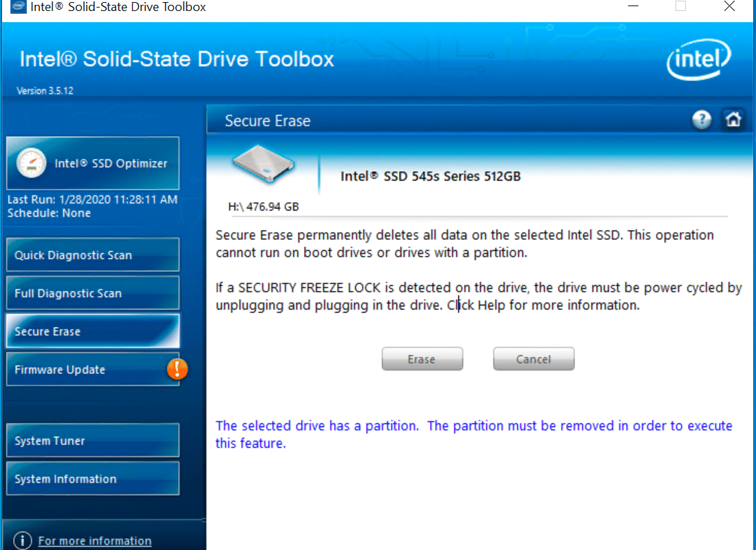Click the Version 3.5.12 text
This screenshot has width=756, height=550.
coord(45,91)
